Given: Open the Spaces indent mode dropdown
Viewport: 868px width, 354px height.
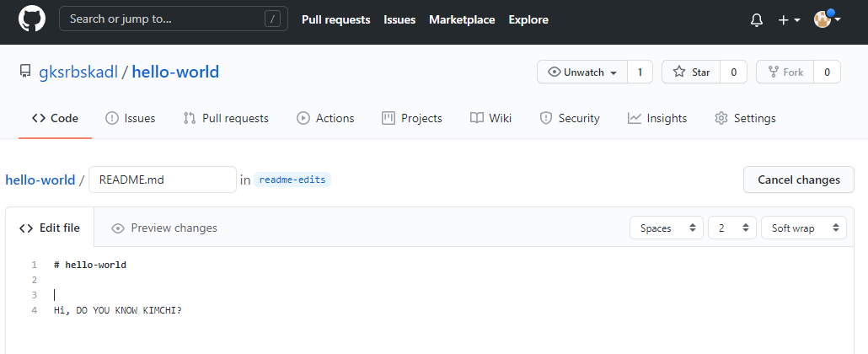Looking at the screenshot, I should [667, 228].
